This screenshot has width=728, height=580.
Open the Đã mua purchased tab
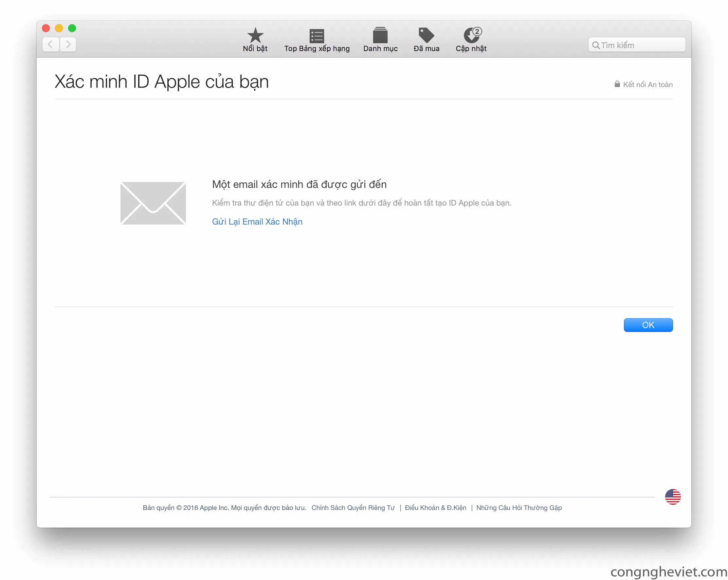click(x=426, y=40)
